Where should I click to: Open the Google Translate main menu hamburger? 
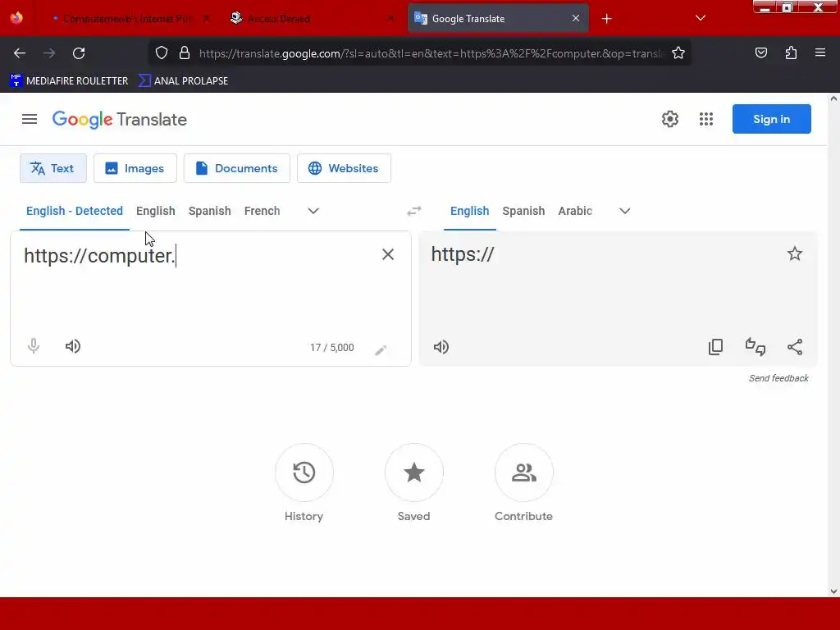(x=30, y=119)
